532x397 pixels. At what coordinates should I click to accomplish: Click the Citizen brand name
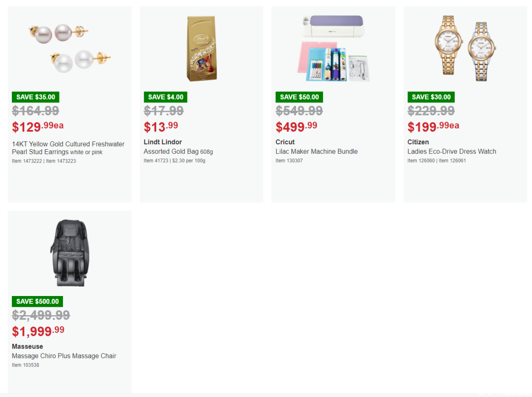418,142
